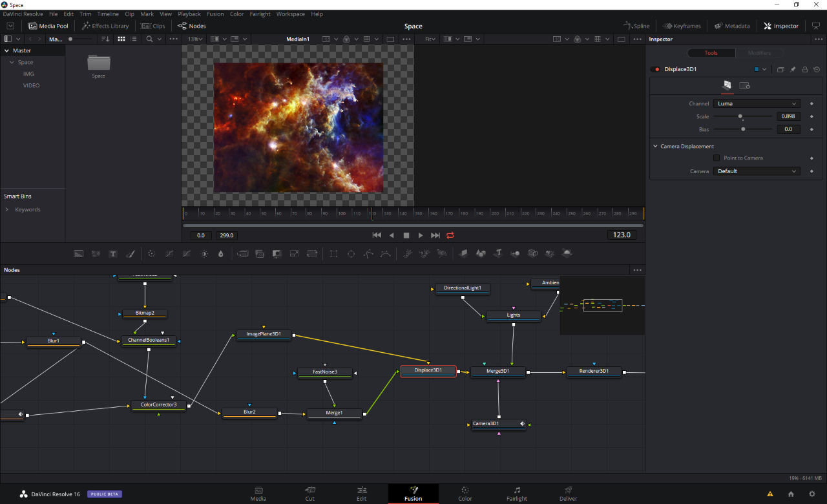Collapse the Camera Displacement section
This screenshot has width=827, height=504.
655,146
